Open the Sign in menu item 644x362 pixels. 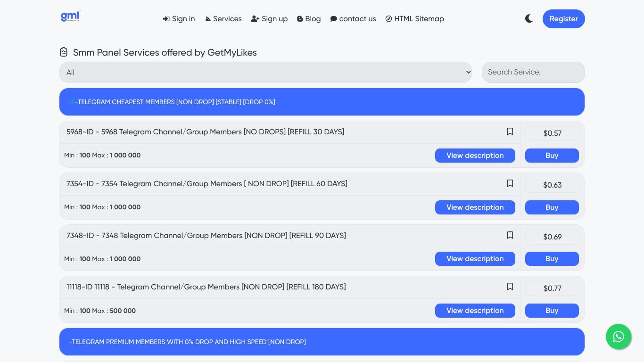tap(179, 19)
